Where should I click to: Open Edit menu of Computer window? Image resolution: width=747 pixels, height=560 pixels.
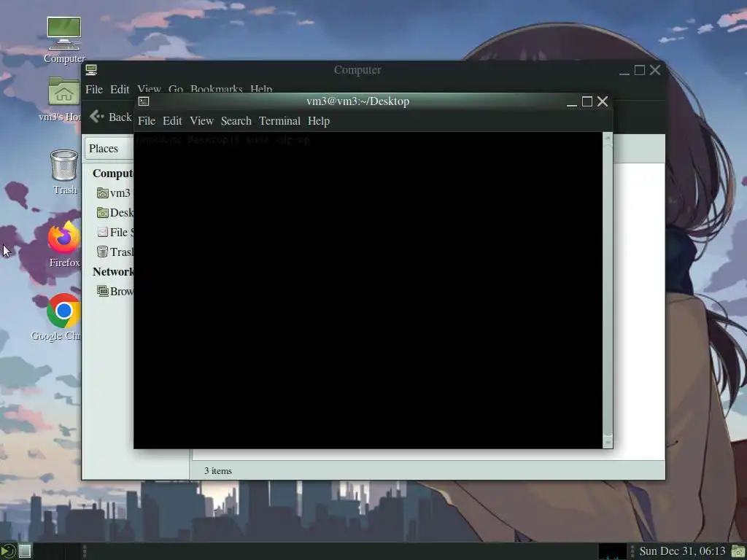click(x=120, y=90)
